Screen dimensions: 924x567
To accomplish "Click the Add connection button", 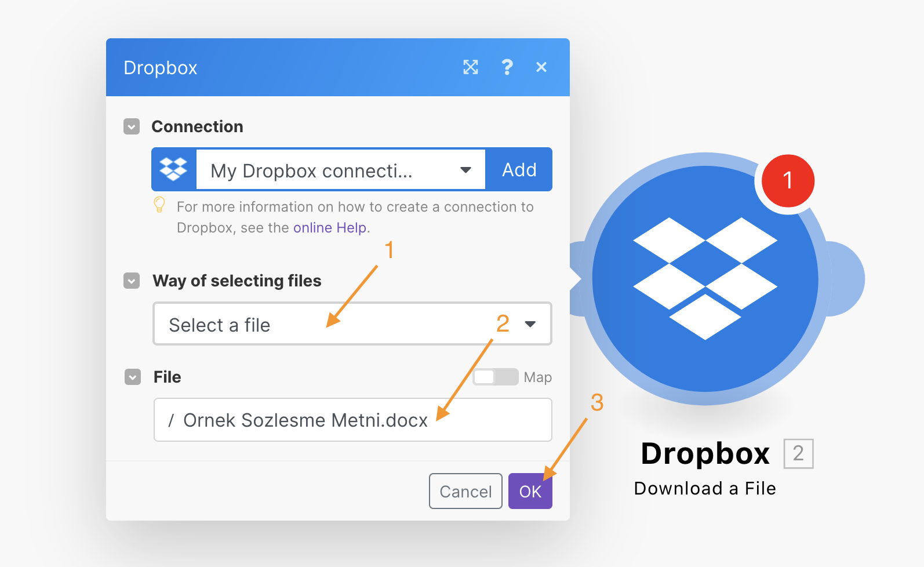I will click(519, 170).
